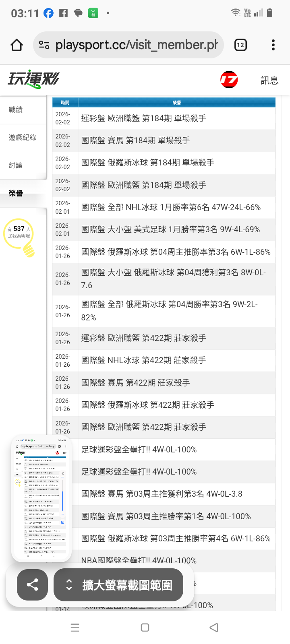Tap the browser home icon
290x644 pixels.
[x=17, y=45]
